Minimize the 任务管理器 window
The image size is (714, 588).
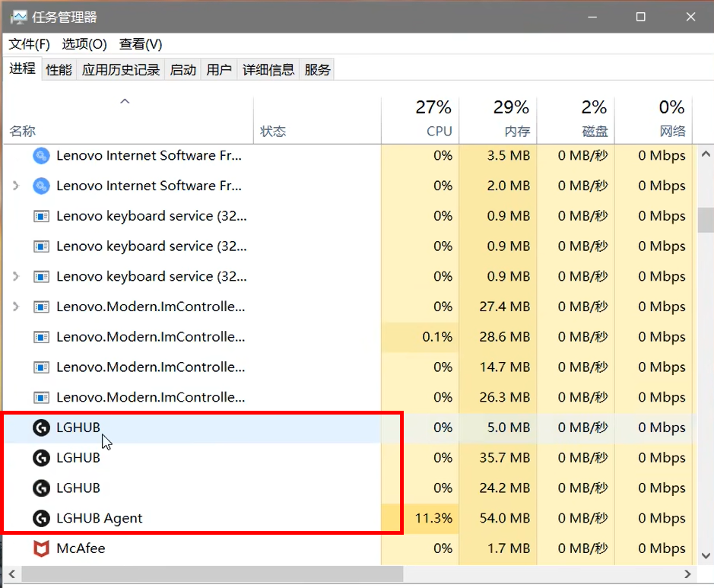pyautogui.click(x=592, y=17)
